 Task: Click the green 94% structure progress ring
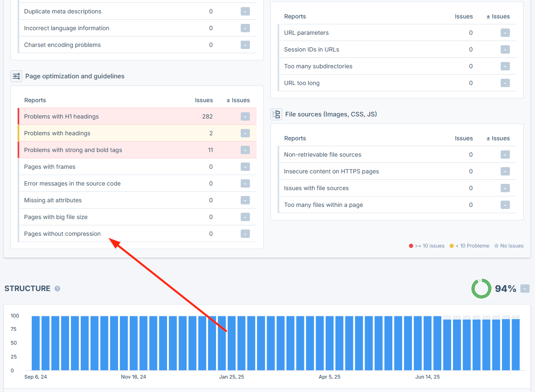coord(481,289)
